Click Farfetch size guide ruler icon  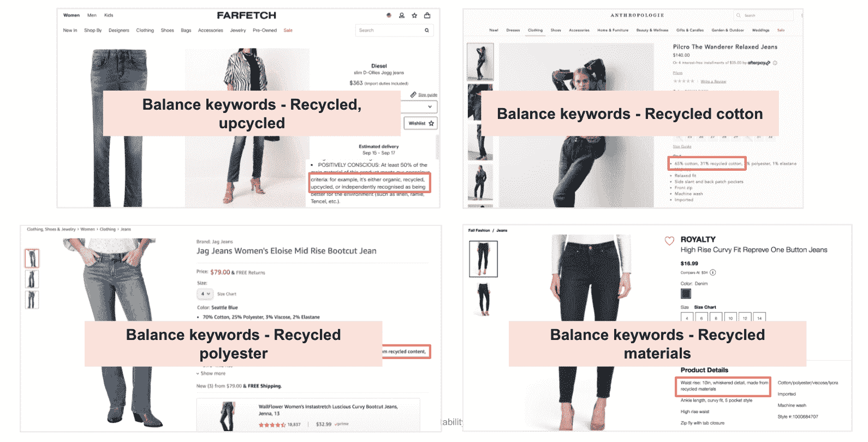click(413, 95)
